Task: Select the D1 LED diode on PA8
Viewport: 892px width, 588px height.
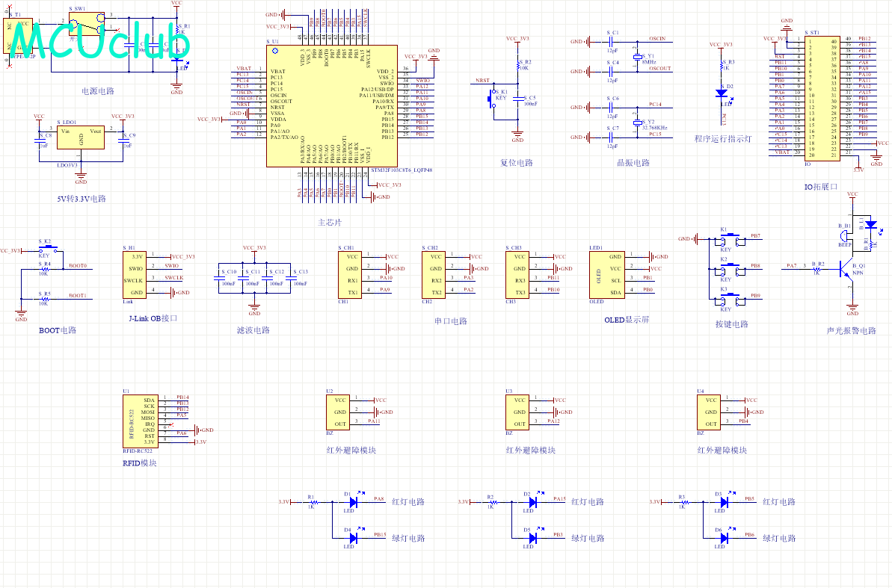Action: (x=353, y=502)
